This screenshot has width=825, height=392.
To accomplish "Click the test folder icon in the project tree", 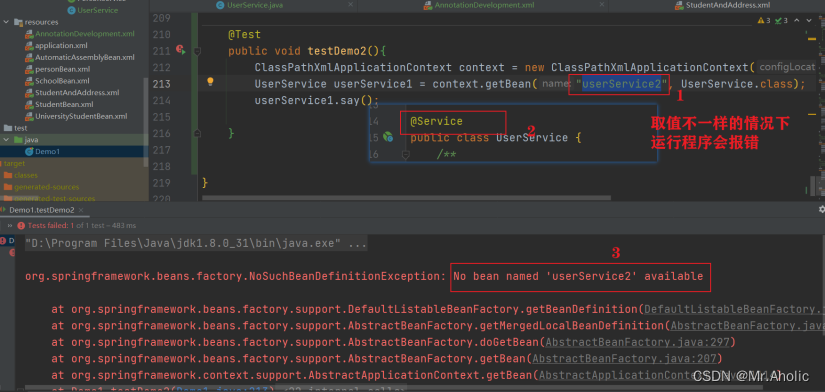I will (8, 128).
